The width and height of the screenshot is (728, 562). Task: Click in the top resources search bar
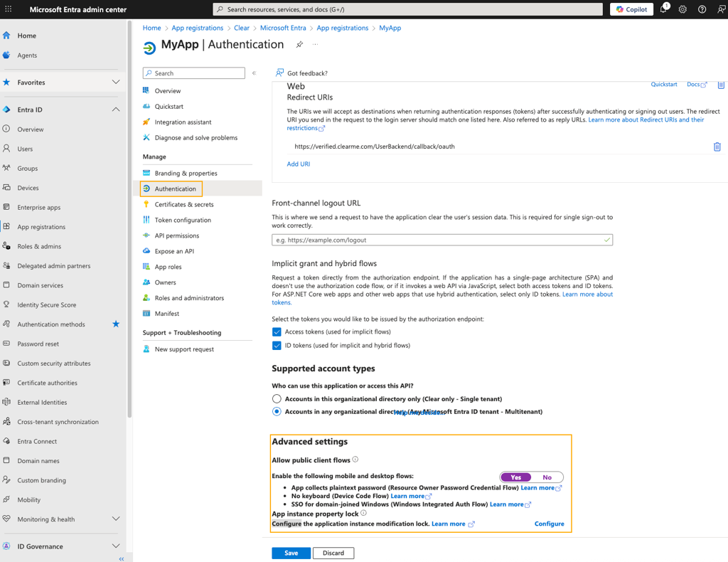pyautogui.click(x=407, y=9)
